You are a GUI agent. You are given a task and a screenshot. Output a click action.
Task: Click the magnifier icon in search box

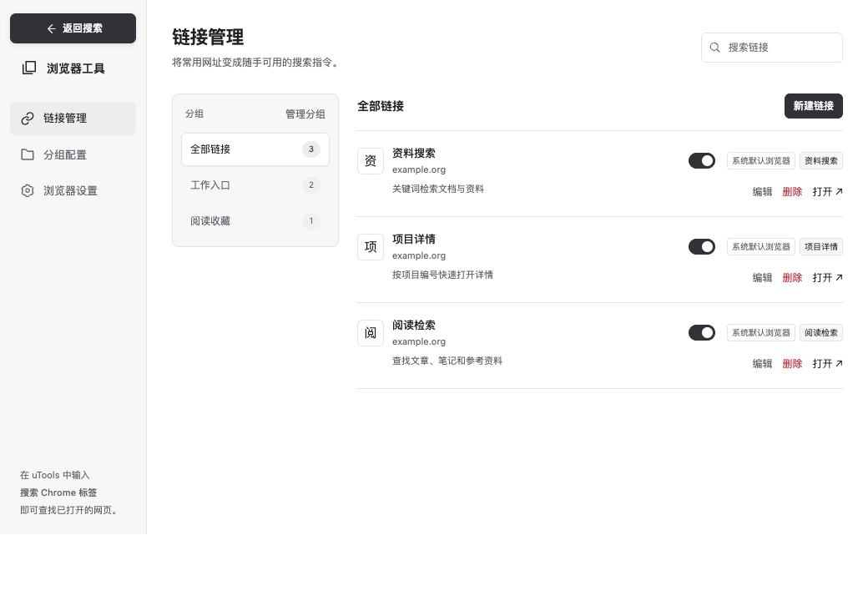715,48
